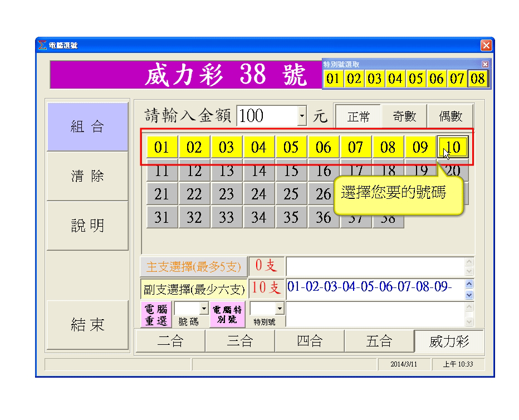Choose special number 04 in 特別號選取 panel
The width and height of the screenshot is (519, 420).
click(395, 79)
